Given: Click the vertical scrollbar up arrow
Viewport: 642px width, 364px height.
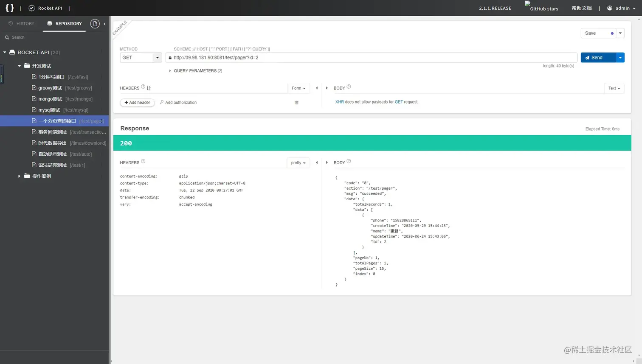Looking at the screenshot, I should point(639,19).
